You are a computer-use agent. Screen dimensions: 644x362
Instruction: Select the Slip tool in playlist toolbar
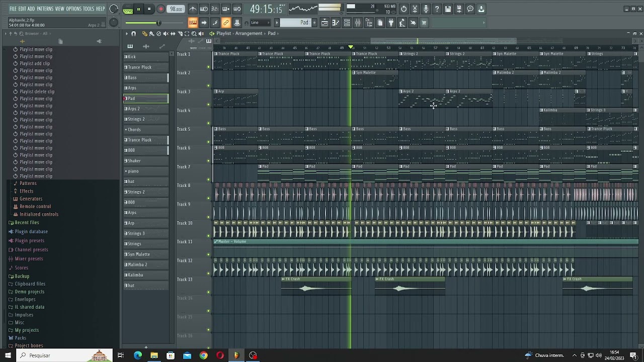point(173,34)
